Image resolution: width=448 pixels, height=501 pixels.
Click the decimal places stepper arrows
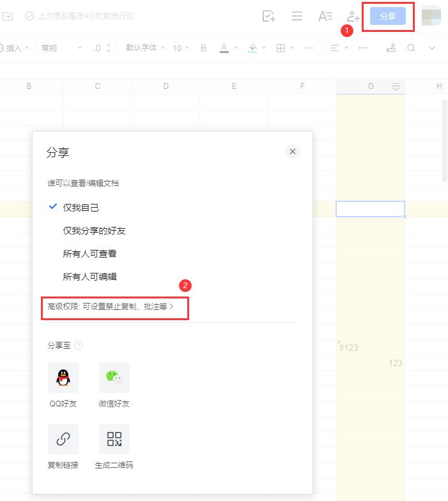tap(109, 49)
